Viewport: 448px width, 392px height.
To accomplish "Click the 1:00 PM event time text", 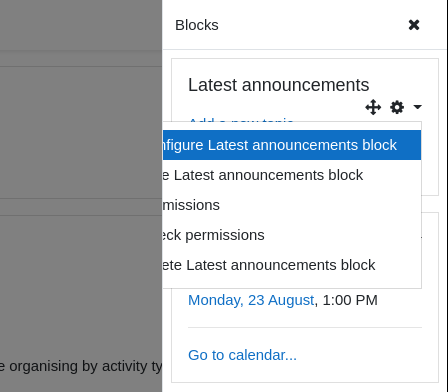I will pos(350,300).
